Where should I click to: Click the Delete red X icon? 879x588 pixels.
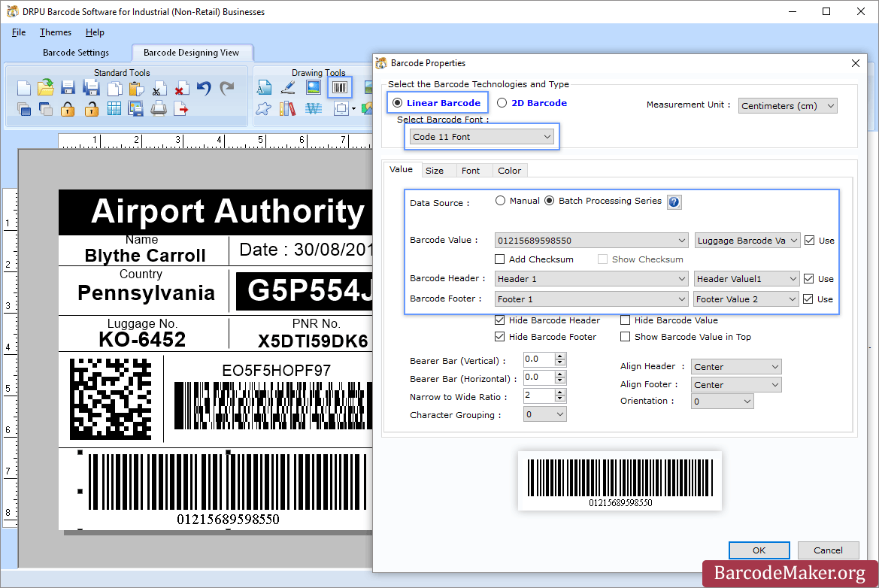(180, 89)
